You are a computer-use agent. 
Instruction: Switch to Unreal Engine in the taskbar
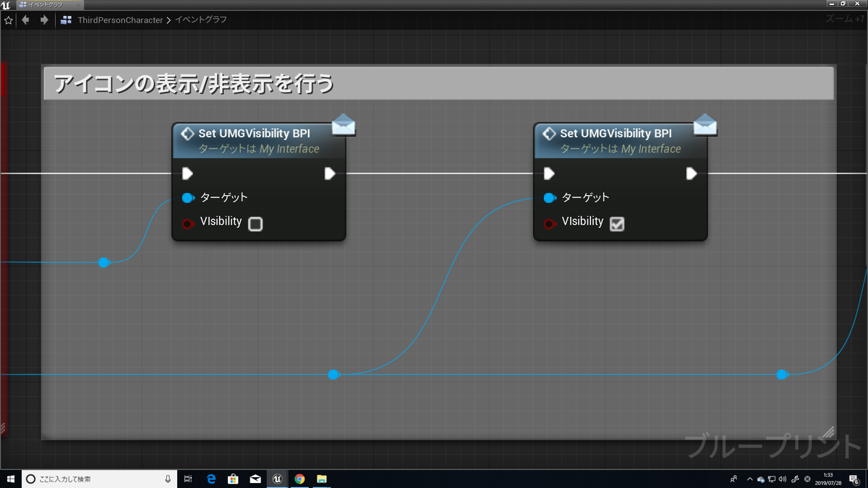click(x=277, y=479)
